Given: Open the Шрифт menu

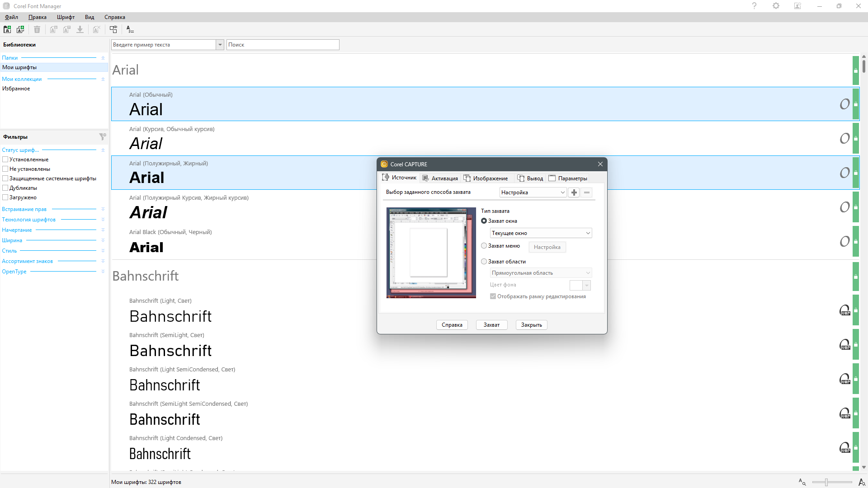Looking at the screenshot, I should tap(66, 17).
